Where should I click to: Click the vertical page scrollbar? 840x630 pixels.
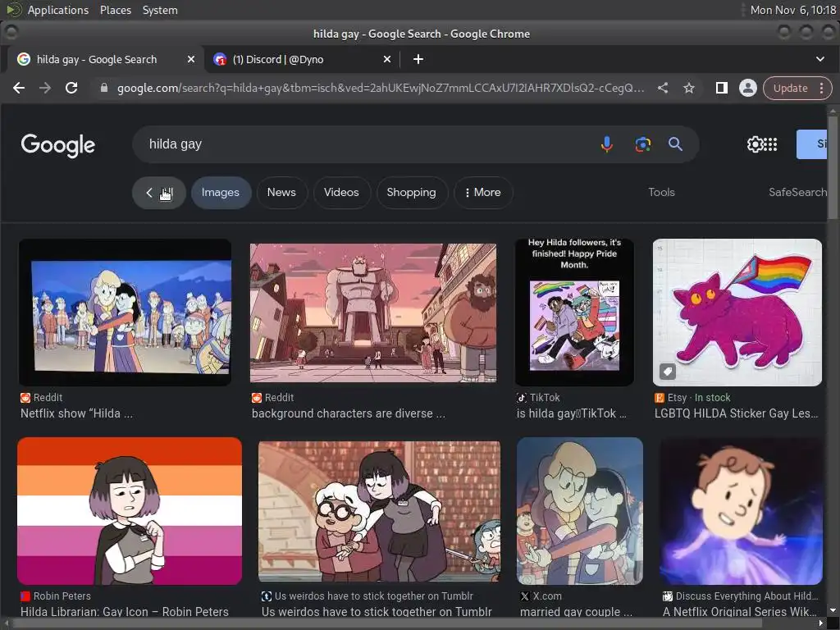tap(832, 166)
